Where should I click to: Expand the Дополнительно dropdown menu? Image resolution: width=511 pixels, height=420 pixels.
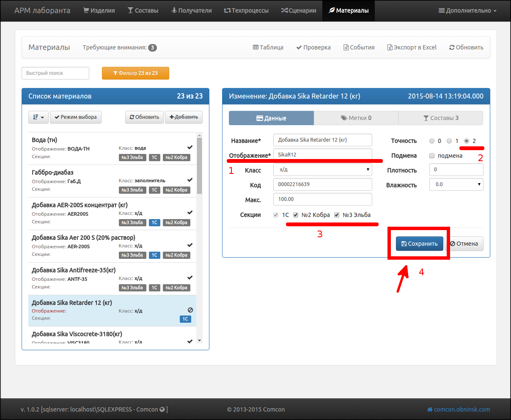click(x=467, y=11)
